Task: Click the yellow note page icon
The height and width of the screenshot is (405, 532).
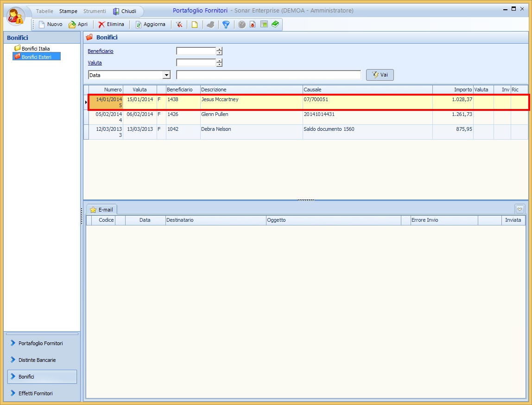Action: point(195,25)
